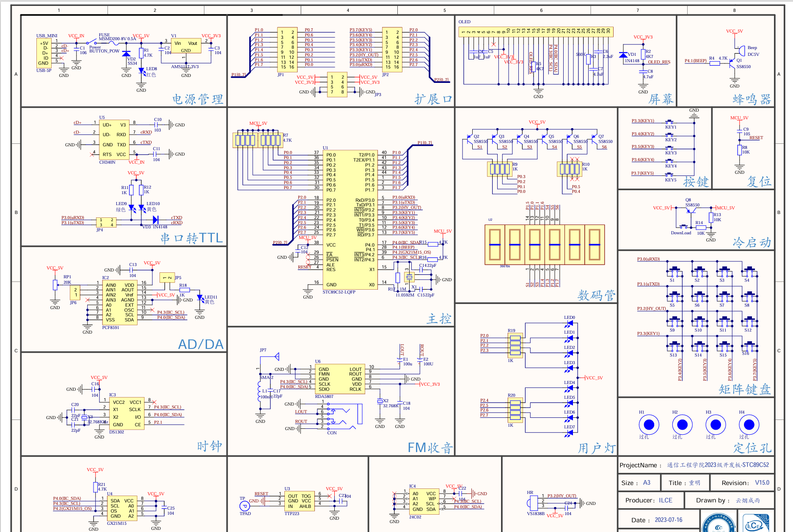This screenshot has width=793, height=532.
Task: Select the STC89C52-LQFP U1 chip body
Action: click(x=350, y=219)
